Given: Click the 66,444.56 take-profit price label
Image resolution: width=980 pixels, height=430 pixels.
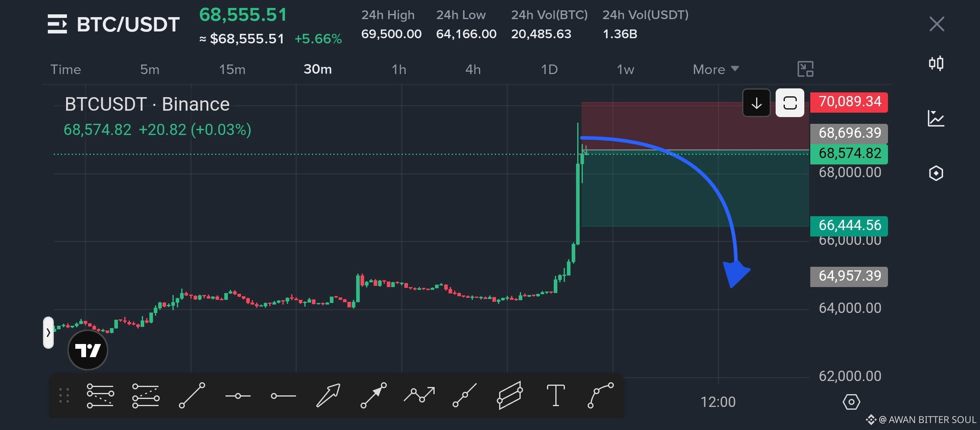Looking at the screenshot, I should [849, 226].
